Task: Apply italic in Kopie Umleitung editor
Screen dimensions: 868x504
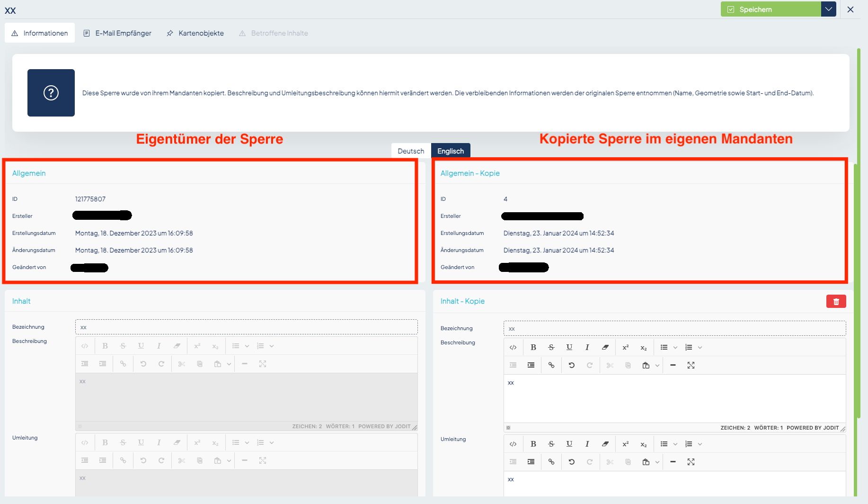Action: click(x=587, y=444)
